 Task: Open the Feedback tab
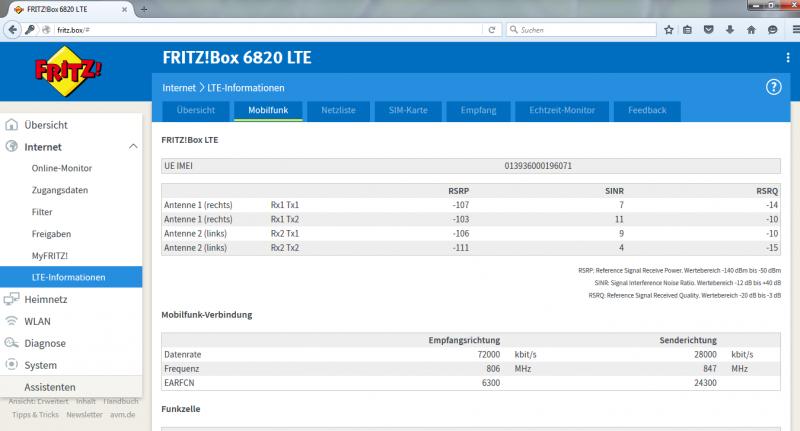[647, 111]
